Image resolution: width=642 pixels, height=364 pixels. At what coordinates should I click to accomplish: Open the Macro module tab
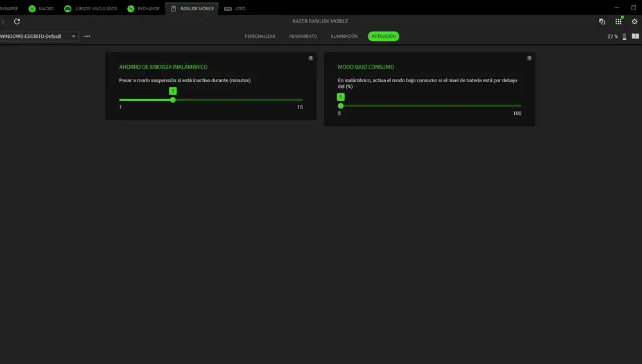(41, 8)
